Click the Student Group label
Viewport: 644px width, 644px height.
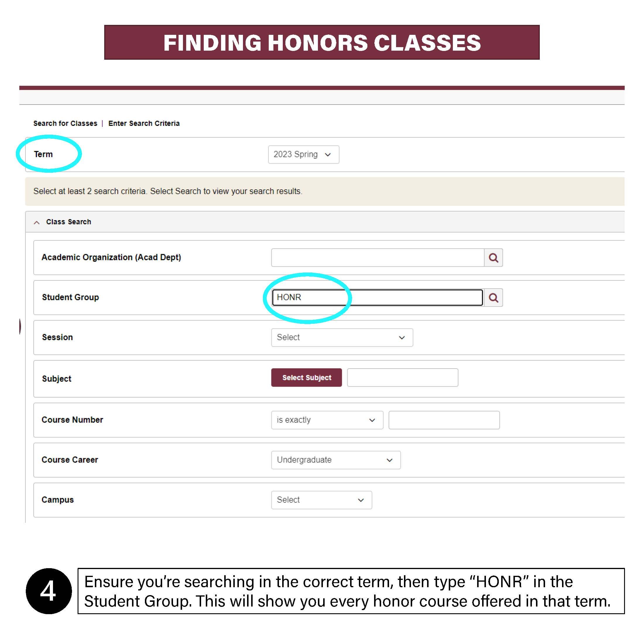[70, 297]
